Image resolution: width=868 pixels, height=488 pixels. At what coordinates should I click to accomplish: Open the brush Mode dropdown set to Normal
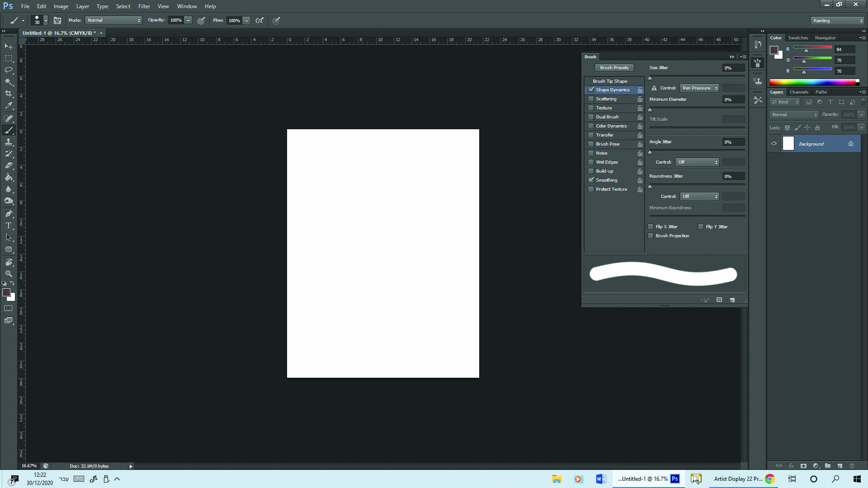tap(113, 20)
